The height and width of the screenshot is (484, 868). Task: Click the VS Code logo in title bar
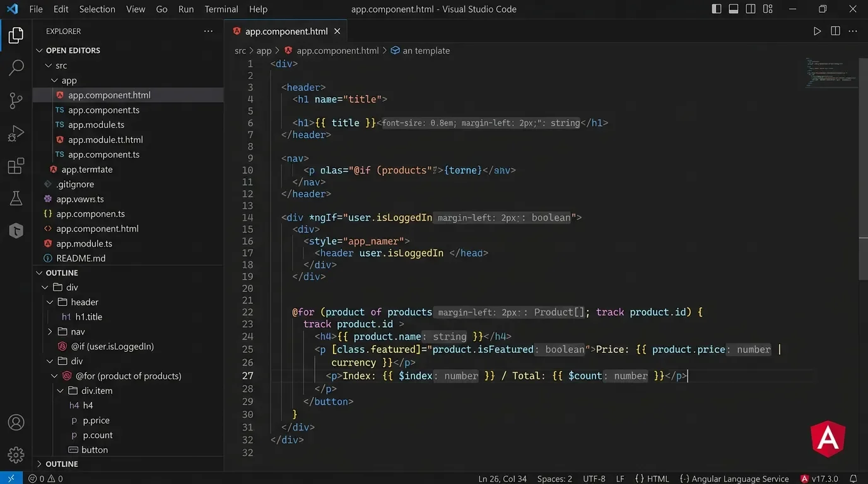coord(12,9)
